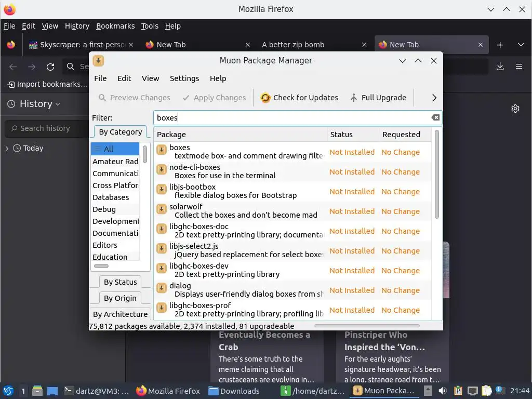Open new tab settings gear in Firefox
532x399 pixels.
[x=515, y=109]
